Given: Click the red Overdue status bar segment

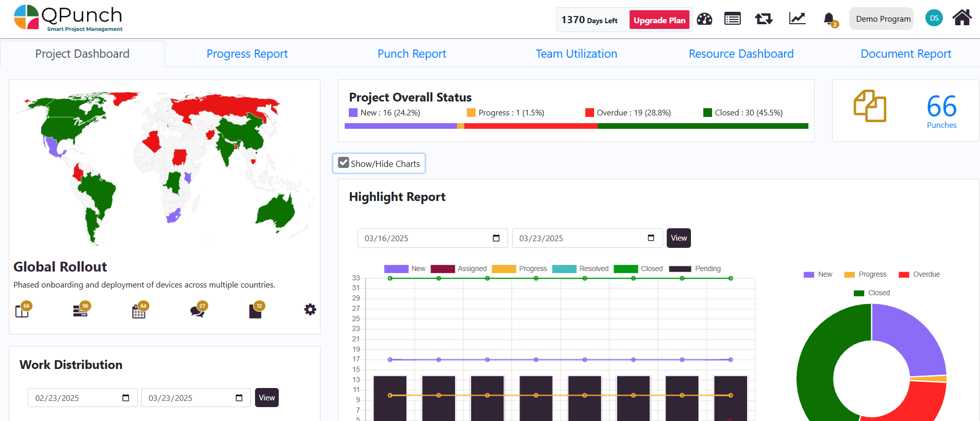Looking at the screenshot, I should [531, 126].
